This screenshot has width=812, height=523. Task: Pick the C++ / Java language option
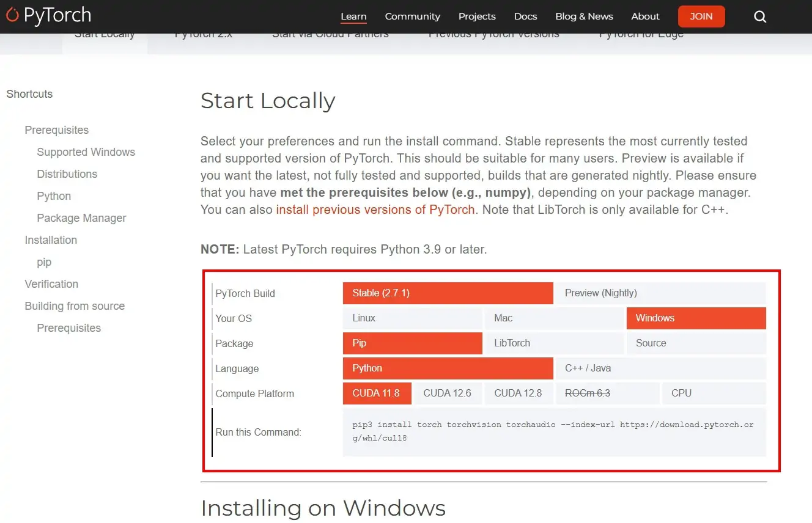point(660,368)
